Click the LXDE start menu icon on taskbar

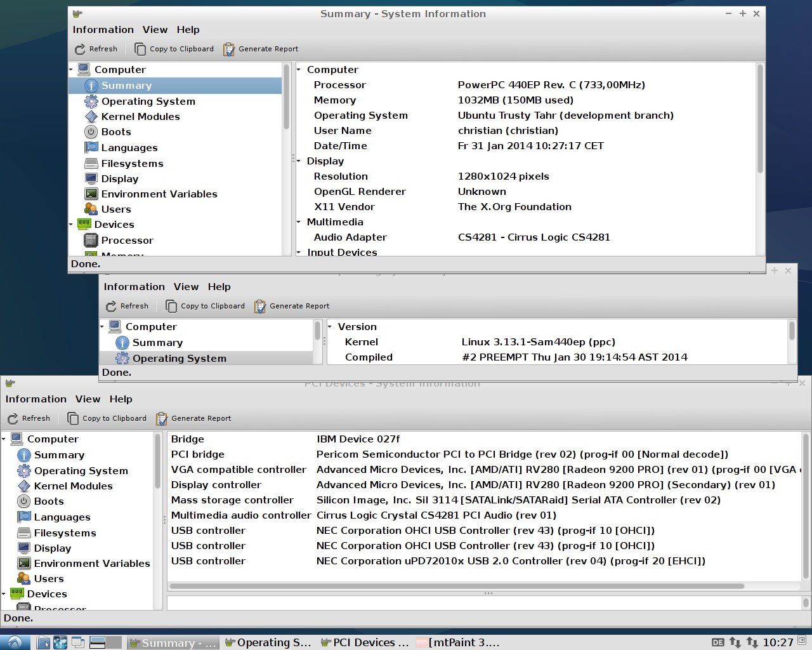(x=14, y=642)
